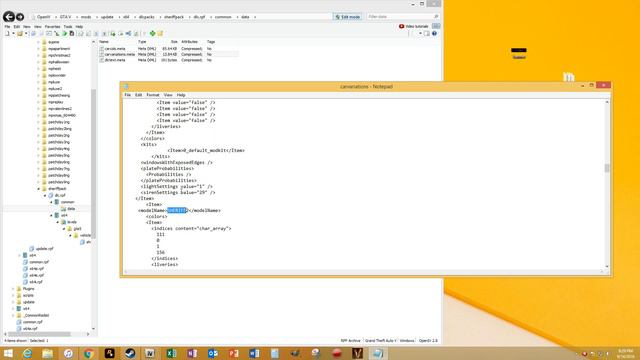Select the Plugins folder in tree
The image size is (640, 360).
click(x=29, y=289)
